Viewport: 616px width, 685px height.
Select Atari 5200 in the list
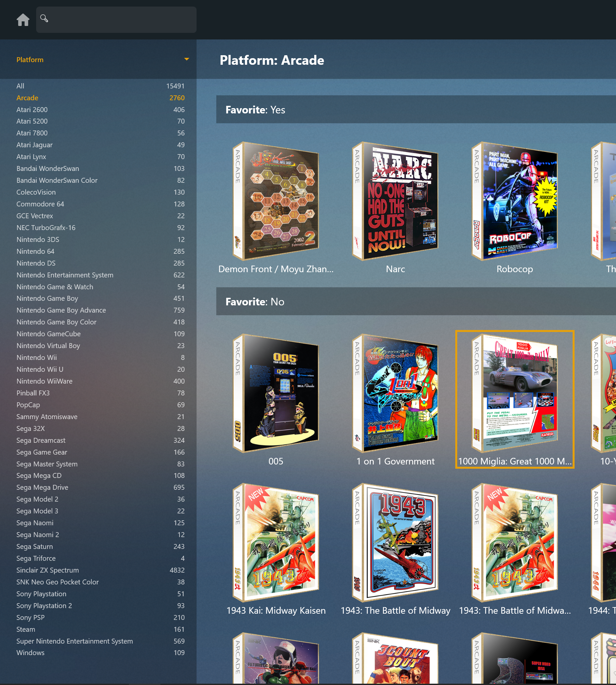(x=101, y=121)
